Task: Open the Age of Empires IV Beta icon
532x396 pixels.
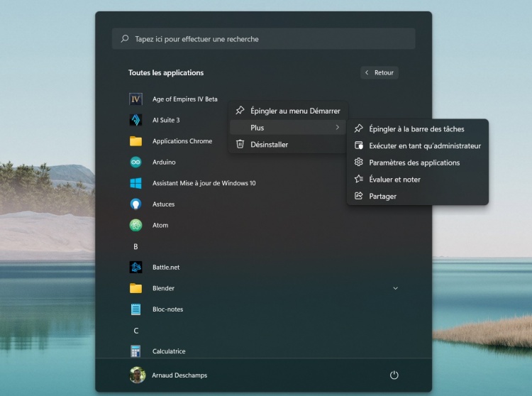Action: click(135, 99)
